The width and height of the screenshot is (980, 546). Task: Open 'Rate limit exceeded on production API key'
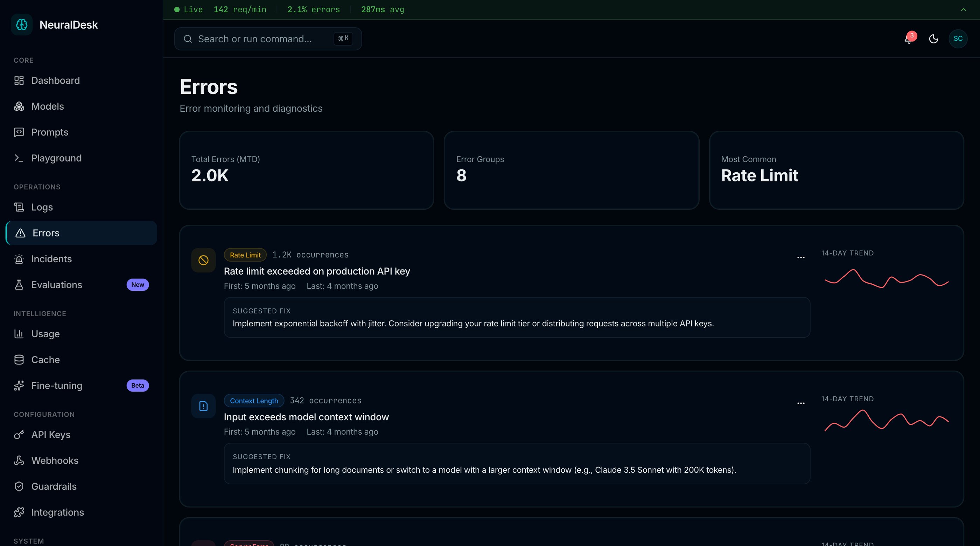317,271
